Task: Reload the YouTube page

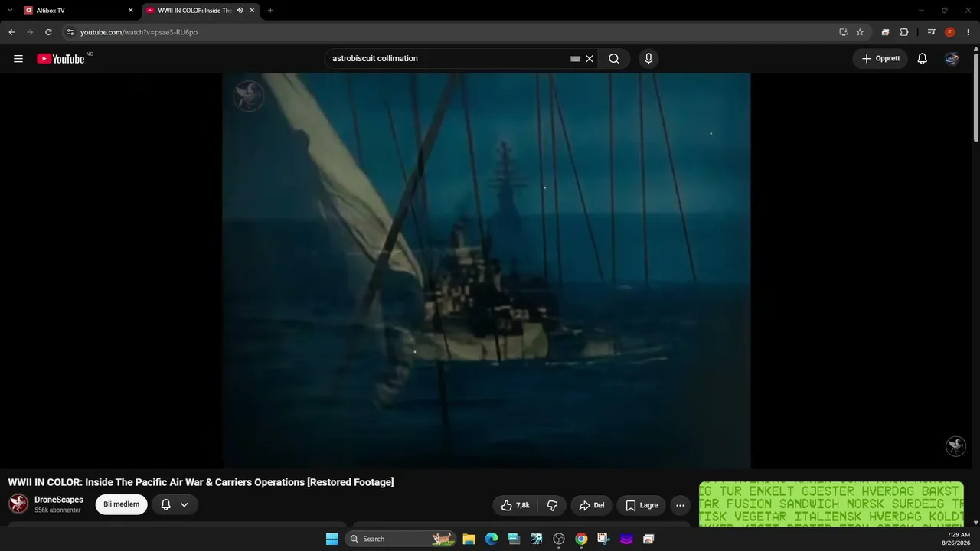Action: tap(48, 32)
